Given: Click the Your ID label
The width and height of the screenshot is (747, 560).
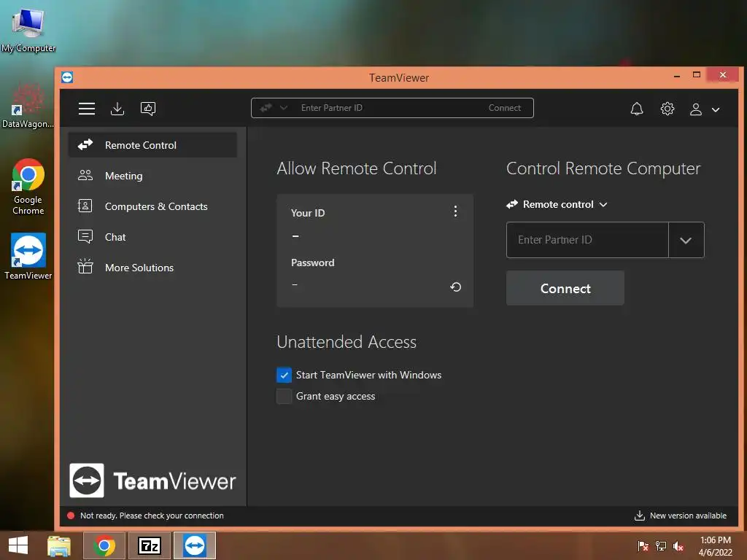Looking at the screenshot, I should click(x=308, y=213).
